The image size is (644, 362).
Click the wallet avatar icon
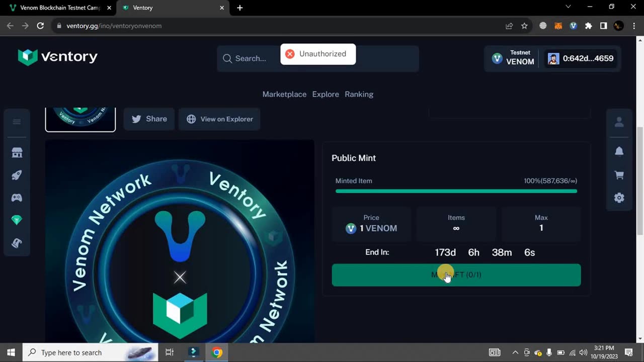(553, 58)
